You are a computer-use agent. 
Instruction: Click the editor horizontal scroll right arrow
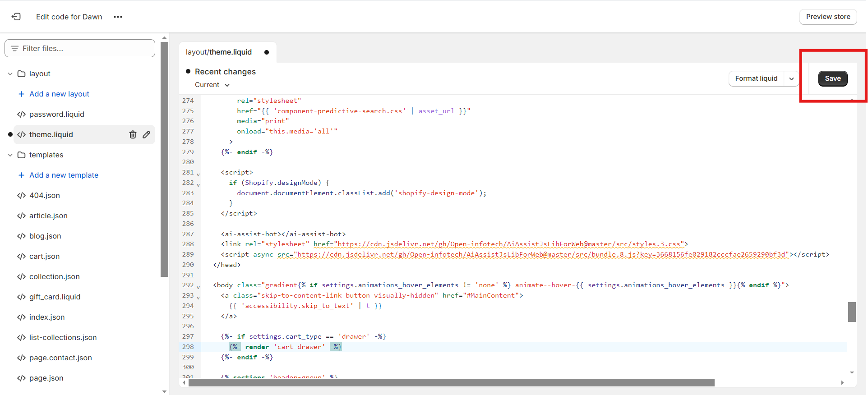842,383
